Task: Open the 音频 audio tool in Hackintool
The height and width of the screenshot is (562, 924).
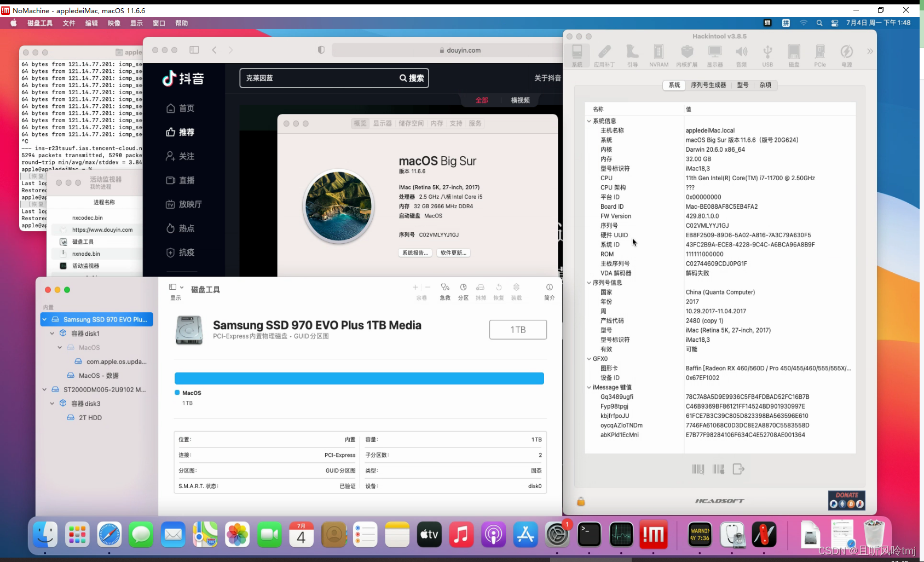Action: [741, 56]
